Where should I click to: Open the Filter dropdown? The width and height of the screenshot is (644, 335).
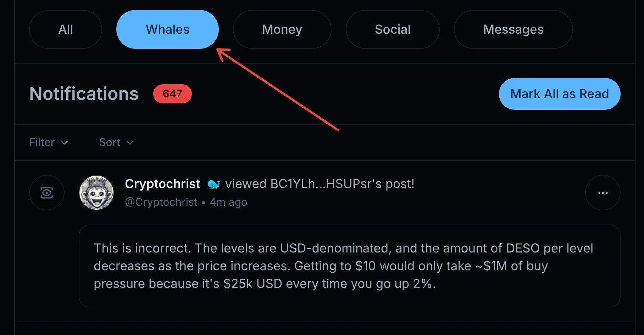pyautogui.click(x=48, y=142)
